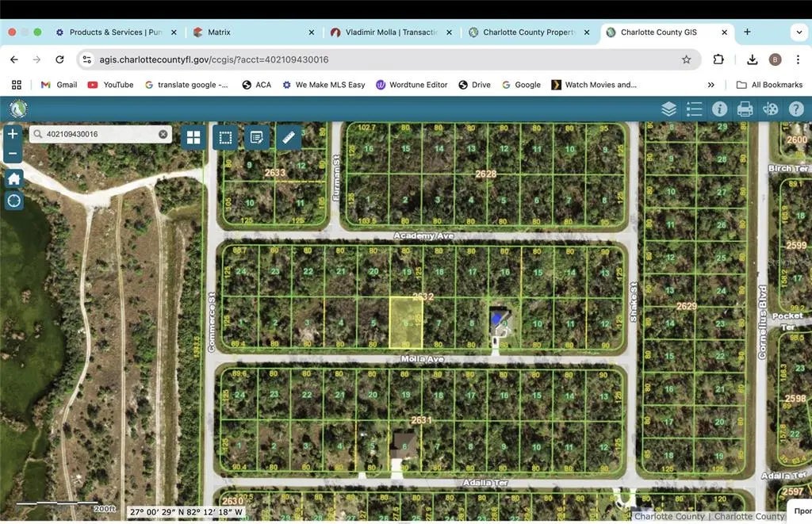This screenshot has height=524, width=812.
Task: Show the map legend list
Action: point(694,109)
